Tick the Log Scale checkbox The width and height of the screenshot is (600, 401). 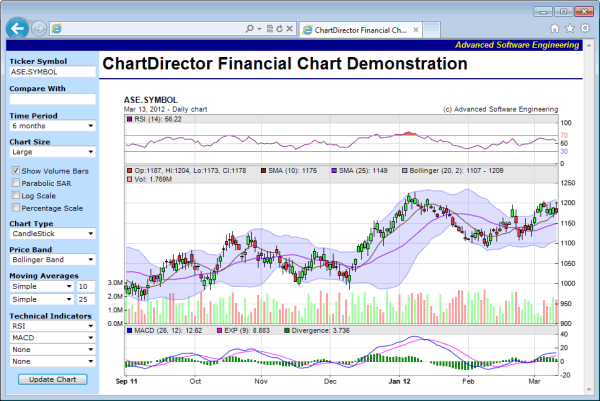(x=15, y=195)
